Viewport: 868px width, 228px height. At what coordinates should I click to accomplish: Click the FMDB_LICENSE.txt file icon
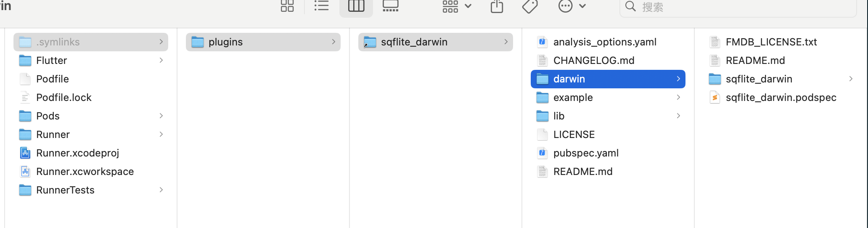[x=715, y=42]
